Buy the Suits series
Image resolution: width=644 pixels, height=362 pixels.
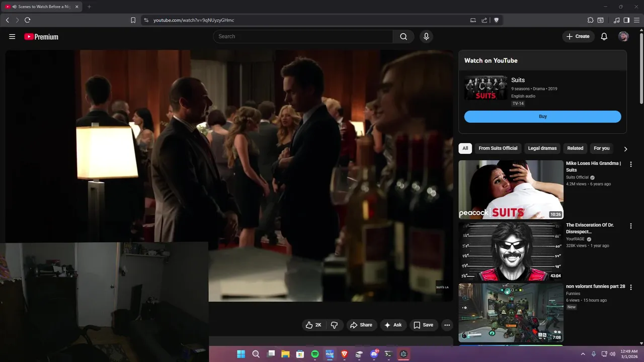pyautogui.click(x=542, y=117)
